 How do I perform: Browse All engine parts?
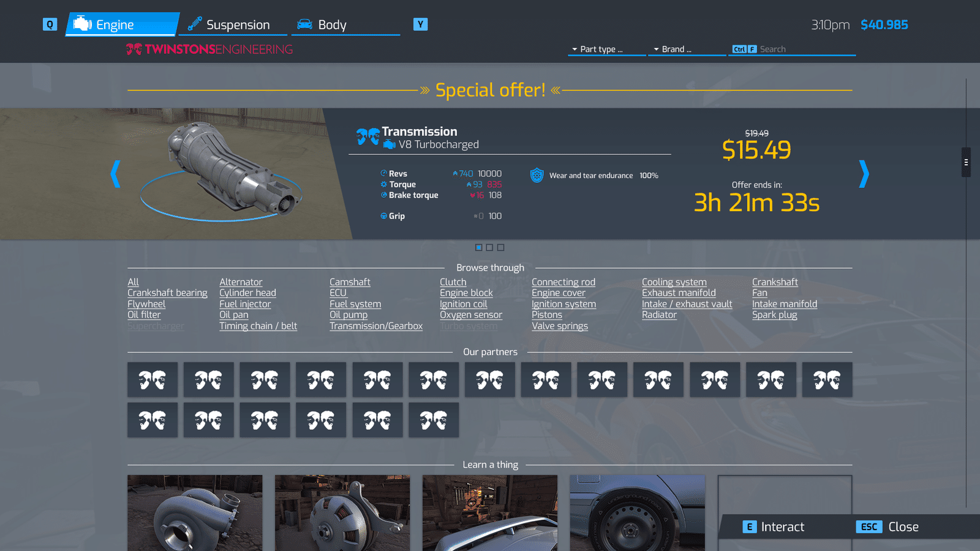click(133, 282)
